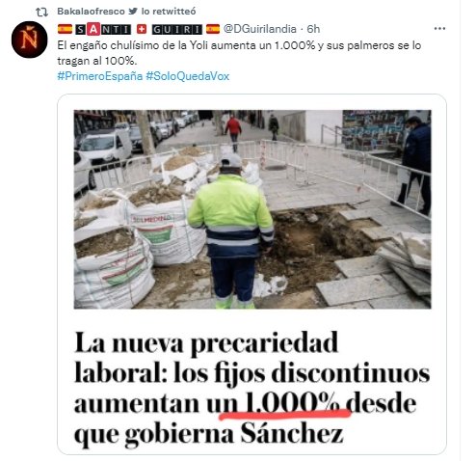Click the tweet text about 'la Yoli'
Screen dimensions: 476x461
coord(239,53)
